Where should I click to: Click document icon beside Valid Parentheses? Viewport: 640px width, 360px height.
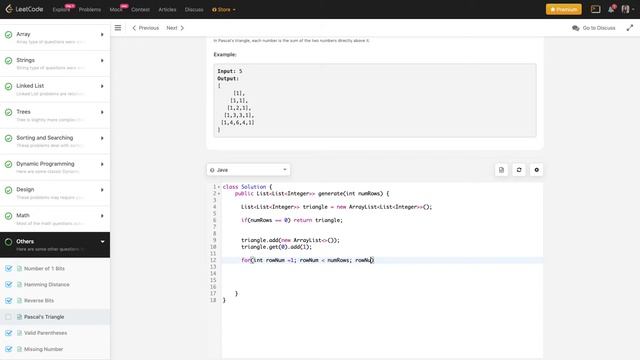19,333
